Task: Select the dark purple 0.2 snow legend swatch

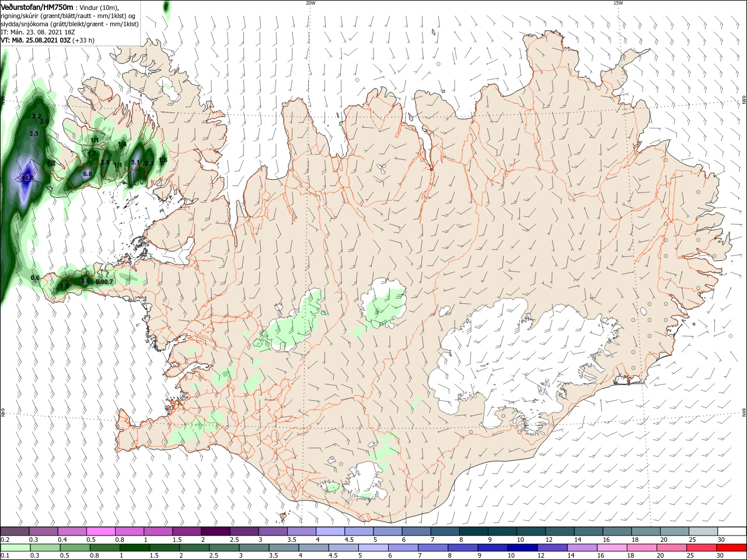Action: pyautogui.click(x=15, y=531)
